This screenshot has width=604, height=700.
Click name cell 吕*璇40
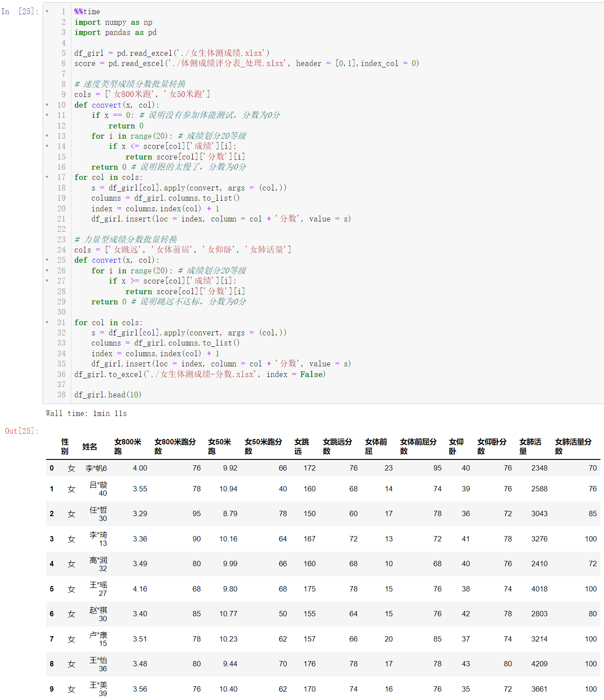(x=98, y=489)
